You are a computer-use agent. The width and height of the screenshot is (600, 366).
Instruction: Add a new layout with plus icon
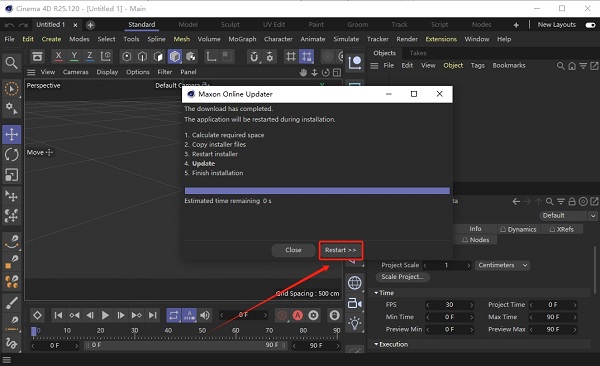(516, 25)
